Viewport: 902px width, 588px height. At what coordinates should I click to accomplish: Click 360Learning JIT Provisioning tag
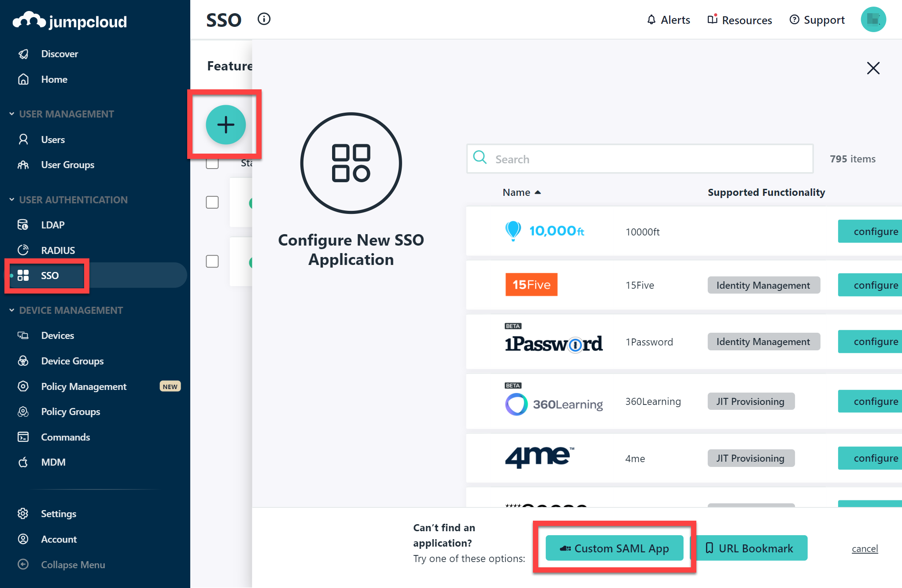click(x=751, y=401)
